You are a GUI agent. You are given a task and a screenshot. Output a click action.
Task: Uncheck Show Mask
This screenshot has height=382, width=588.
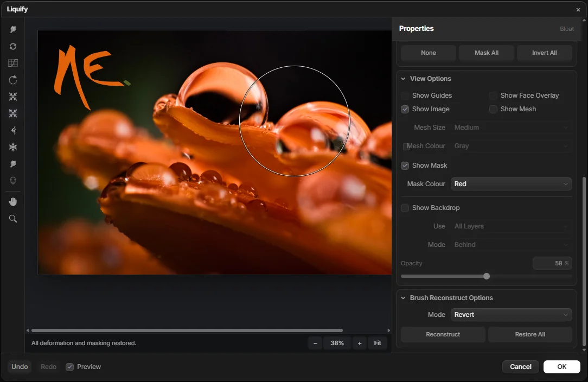[x=405, y=165]
